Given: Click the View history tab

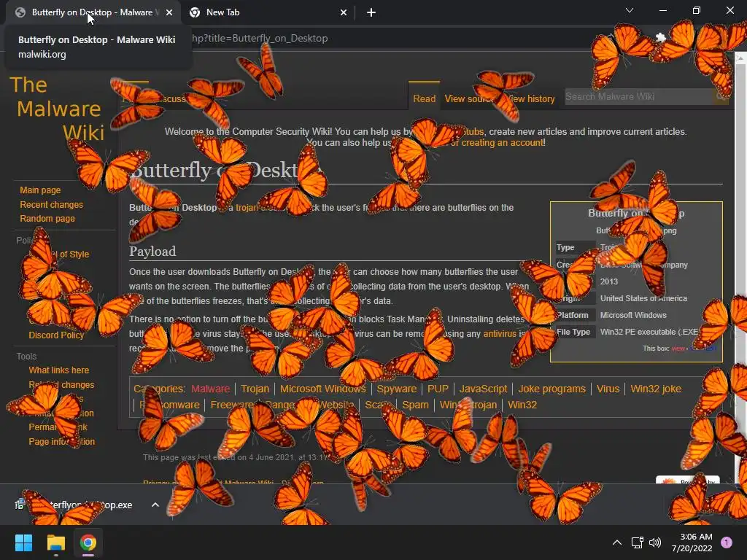Looking at the screenshot, I should click(x=533, y=98).
